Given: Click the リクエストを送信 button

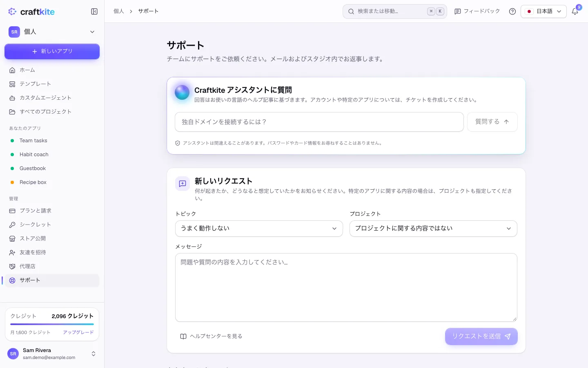Looking at the screenshot, I should [x=481, y=337].
